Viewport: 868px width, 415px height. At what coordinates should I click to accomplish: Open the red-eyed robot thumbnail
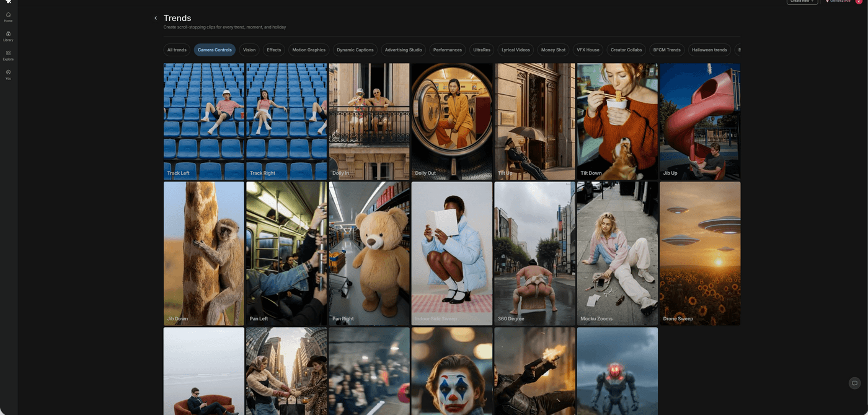618,371
